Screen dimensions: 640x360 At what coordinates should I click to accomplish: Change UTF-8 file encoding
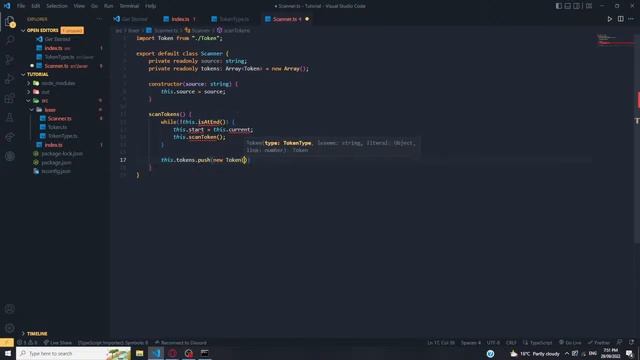[x=493, y=342]
